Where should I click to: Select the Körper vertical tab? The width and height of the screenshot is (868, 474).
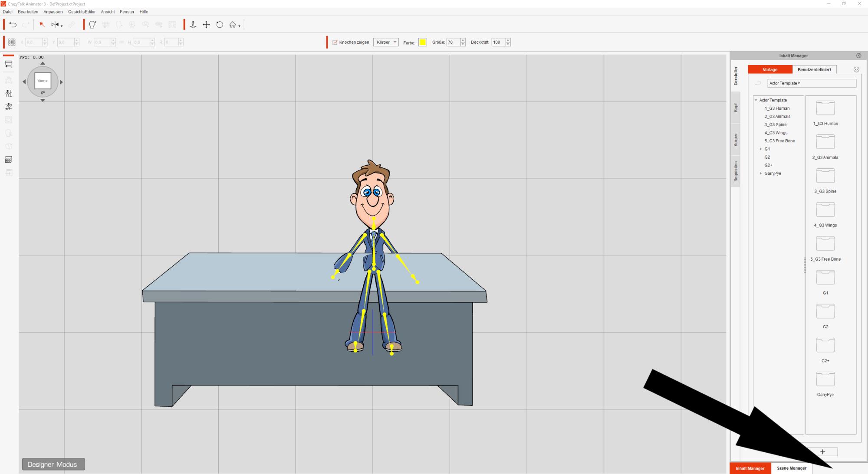[x=736, y=140]
